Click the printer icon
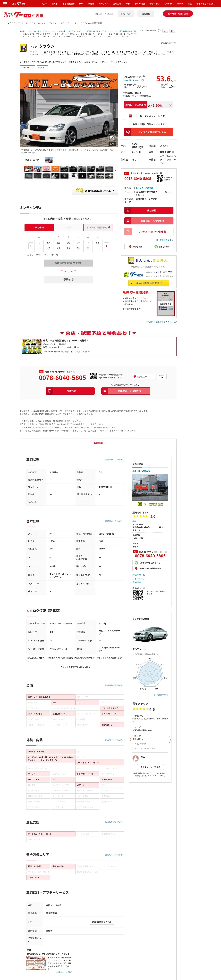 159,31
